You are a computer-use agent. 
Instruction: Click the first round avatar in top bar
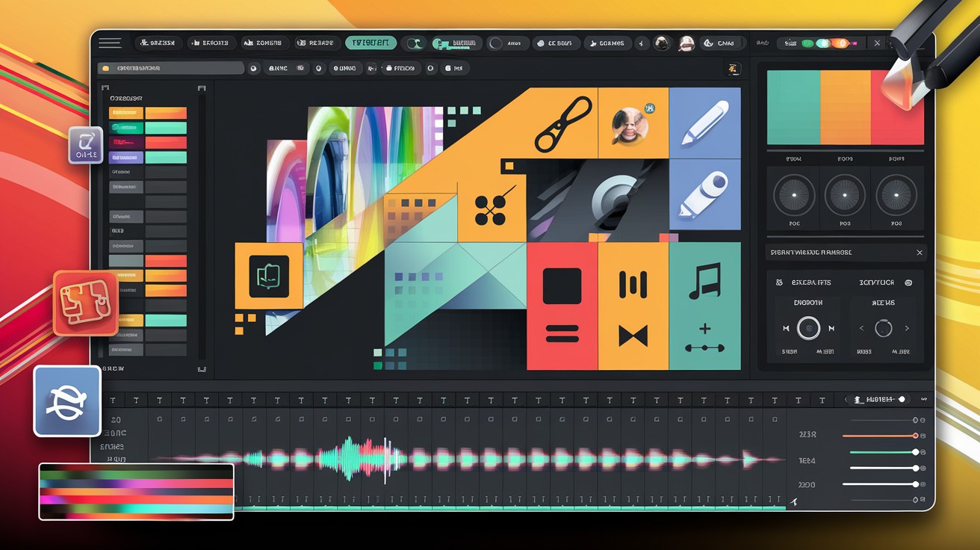661,43
